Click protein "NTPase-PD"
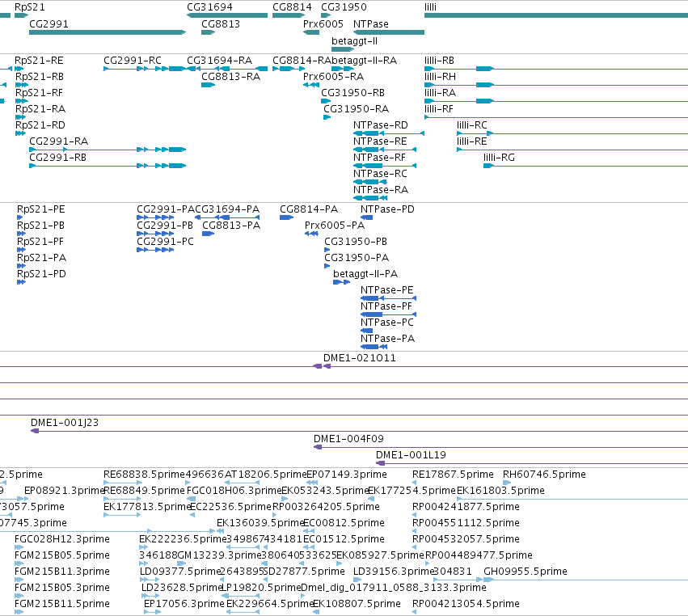The height and width of the screenshot is (616, 688). point(387,209)
